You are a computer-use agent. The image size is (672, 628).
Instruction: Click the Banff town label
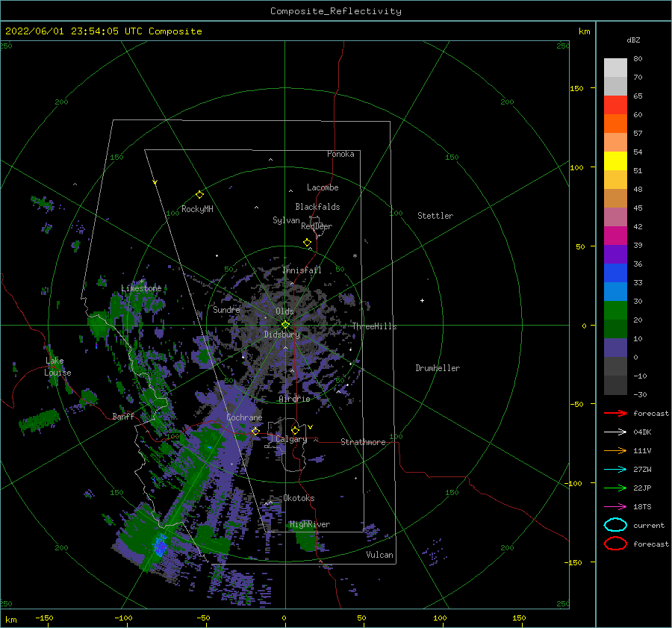point(123,416)
